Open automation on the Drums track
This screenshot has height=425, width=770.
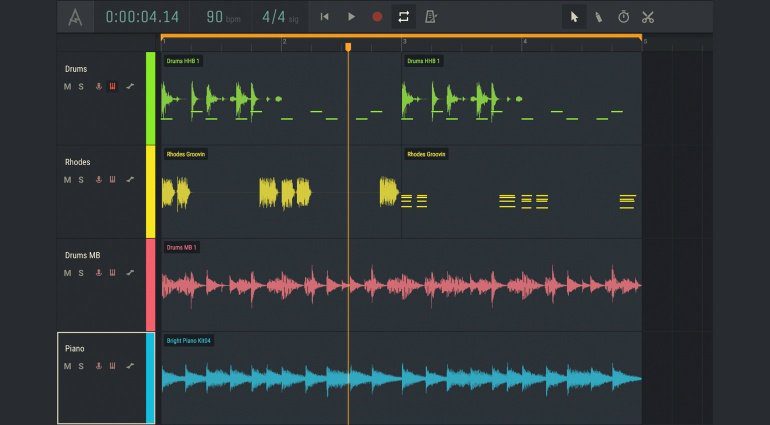pyautogui.click(x=130, y=86)
